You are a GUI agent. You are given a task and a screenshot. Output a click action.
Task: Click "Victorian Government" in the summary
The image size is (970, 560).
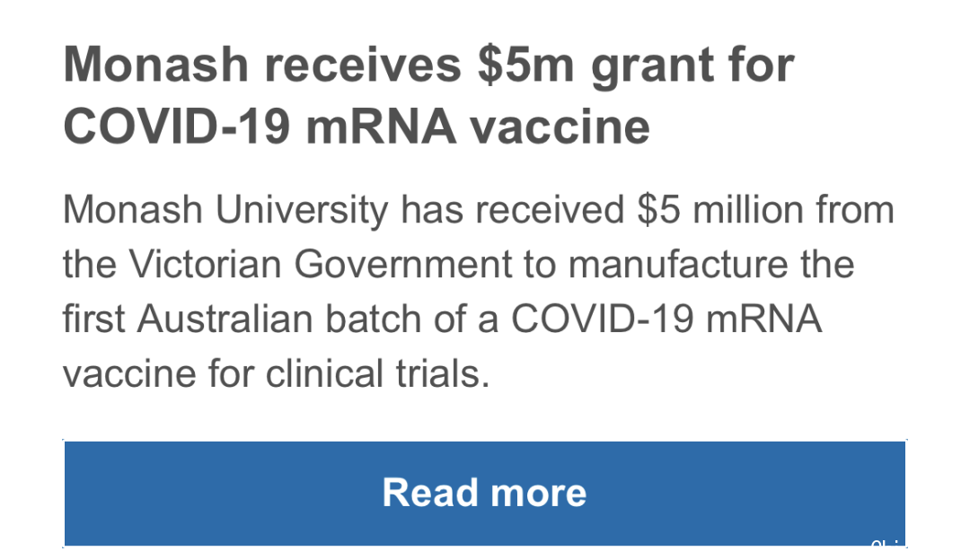click(321, 265)
